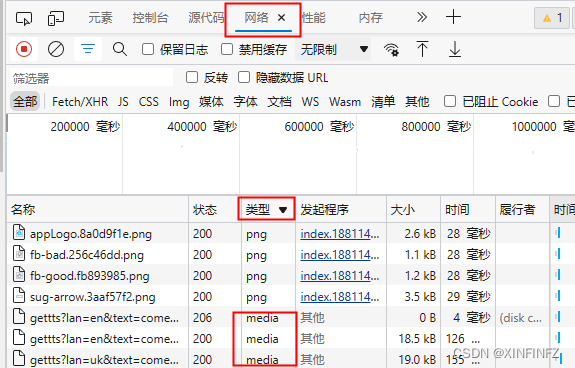The image size is (575, 368).
Task: Select 全部 filter type
Action: click(x=25, y=102)
